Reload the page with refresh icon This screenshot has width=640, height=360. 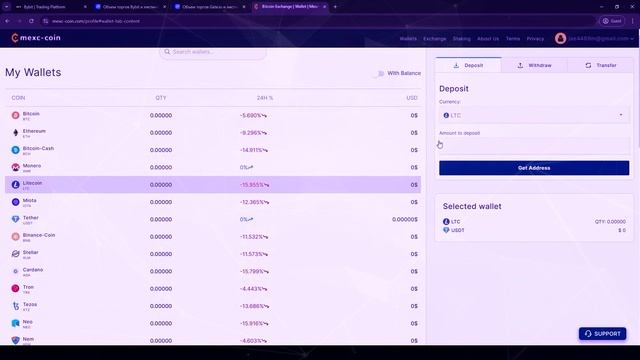[x=31, y=21]
